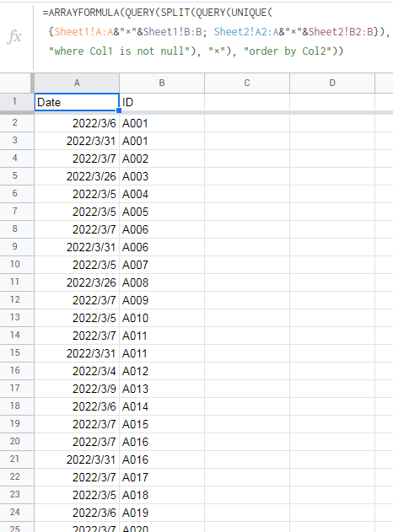The width and height of the screenshot is (393, 532).
Task: Select cell A009
Action: [162, 300]
